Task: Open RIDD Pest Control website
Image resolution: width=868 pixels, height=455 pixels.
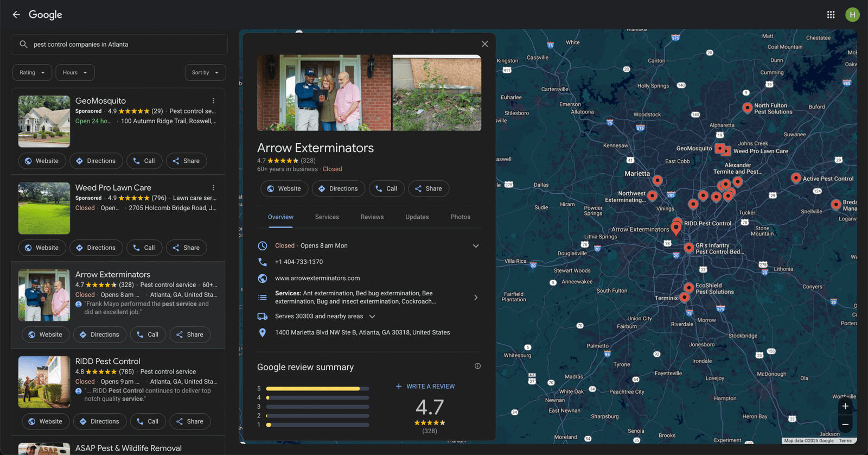Action: [46, 421]
